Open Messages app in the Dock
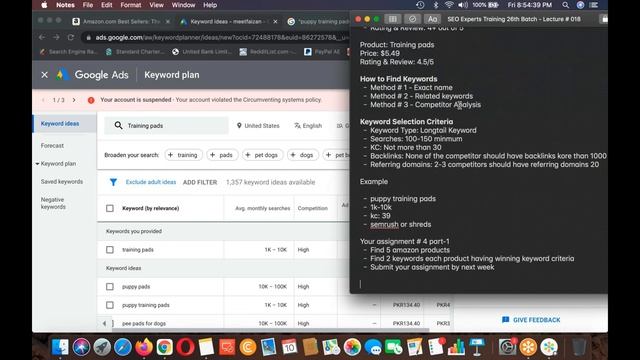 pyautogui.click(x=373, y=347)
